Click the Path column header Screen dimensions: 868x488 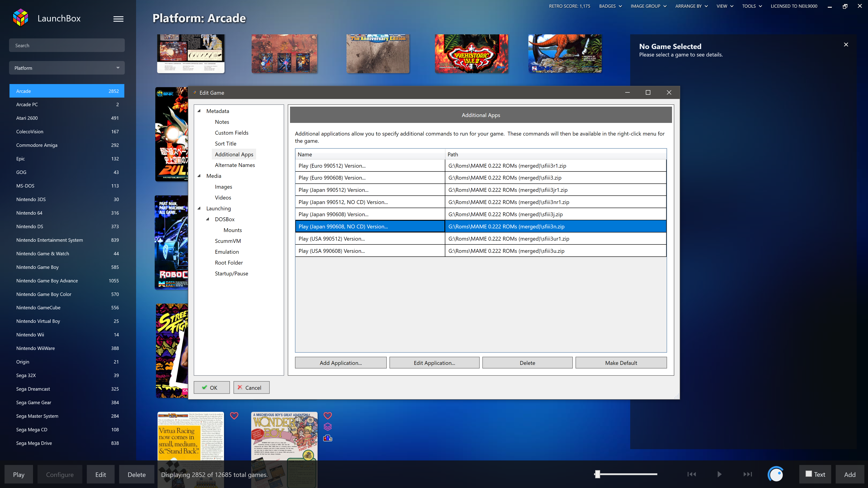556,154
